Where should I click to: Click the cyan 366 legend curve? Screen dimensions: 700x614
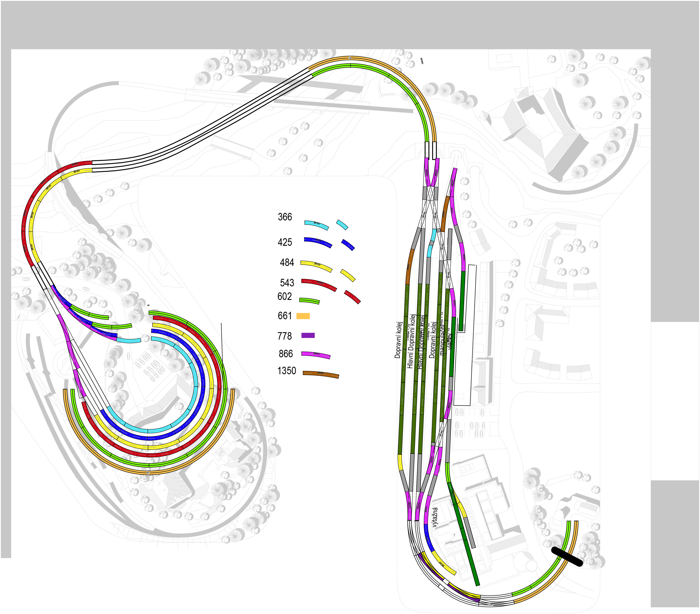(x=316, y=224)
